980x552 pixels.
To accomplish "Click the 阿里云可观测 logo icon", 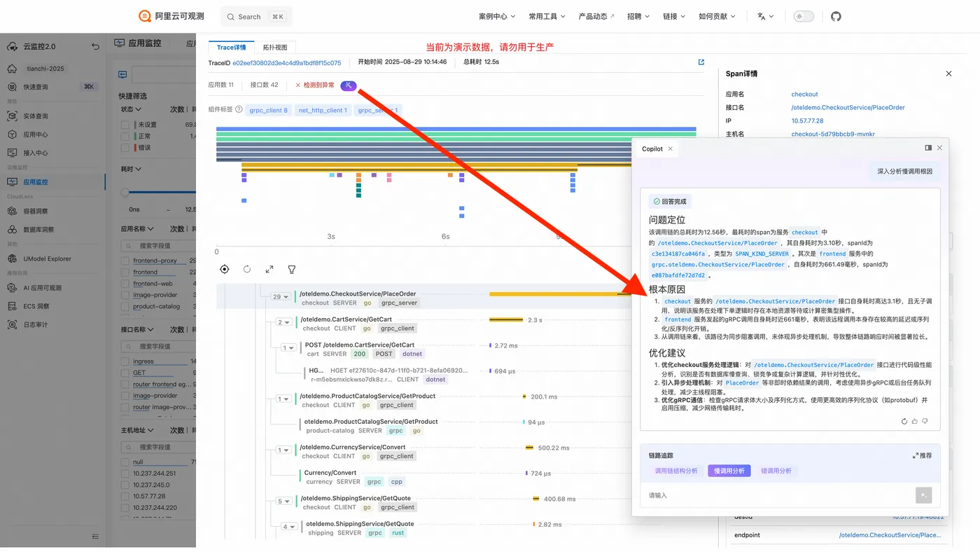I will pyautogui.click(x=145, y=16).
